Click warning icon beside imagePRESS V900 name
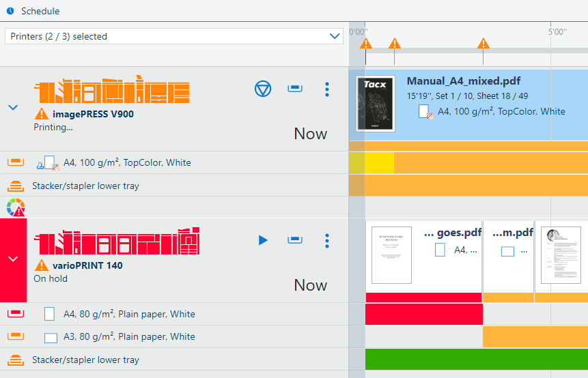 point(41,113)
